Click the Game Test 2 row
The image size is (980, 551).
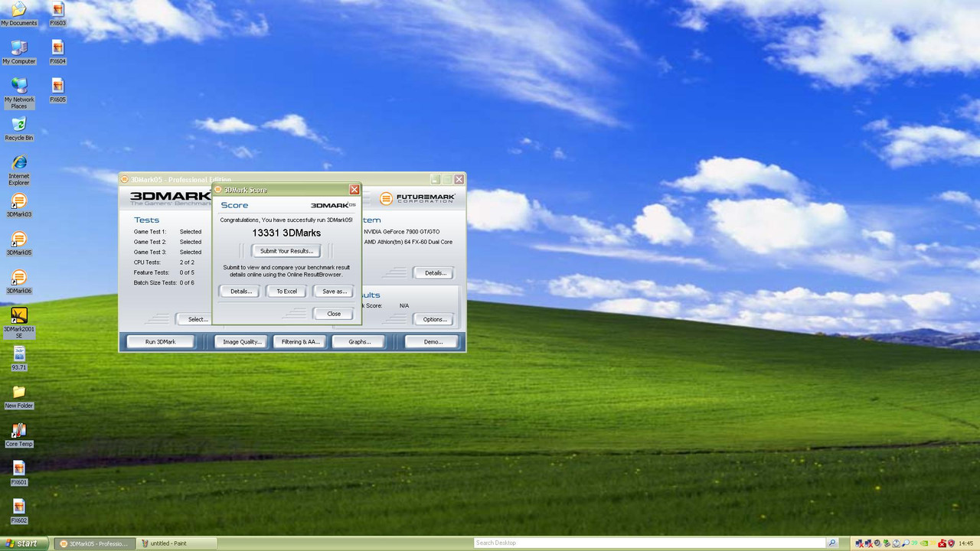pyautogui.click(x=168, y=242)
